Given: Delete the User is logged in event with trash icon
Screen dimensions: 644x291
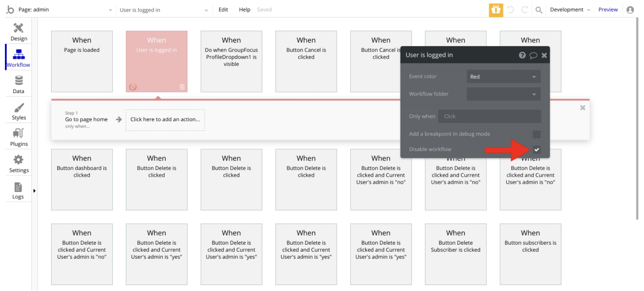Looking at the screenshot, I should pos(182,87).
